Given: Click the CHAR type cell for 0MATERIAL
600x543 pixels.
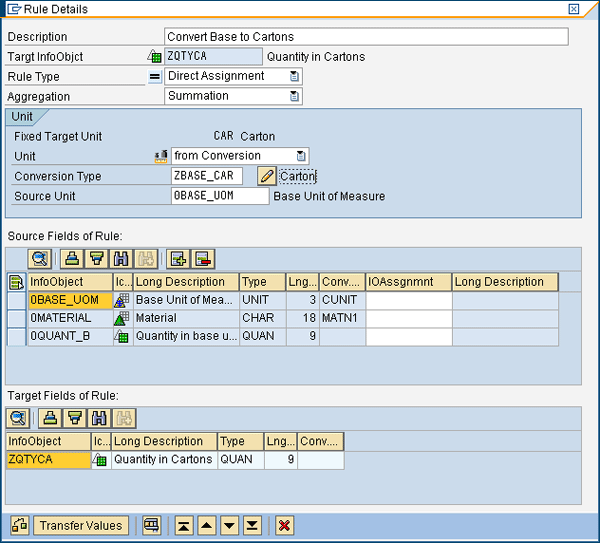Looking at the screenshot, I should 262,318.
